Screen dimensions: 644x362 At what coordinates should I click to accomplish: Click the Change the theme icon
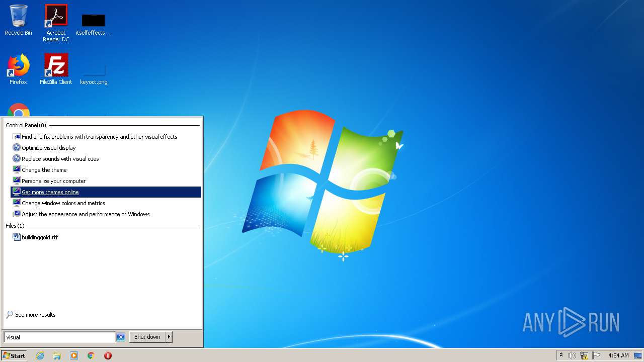tap(17, 170)
